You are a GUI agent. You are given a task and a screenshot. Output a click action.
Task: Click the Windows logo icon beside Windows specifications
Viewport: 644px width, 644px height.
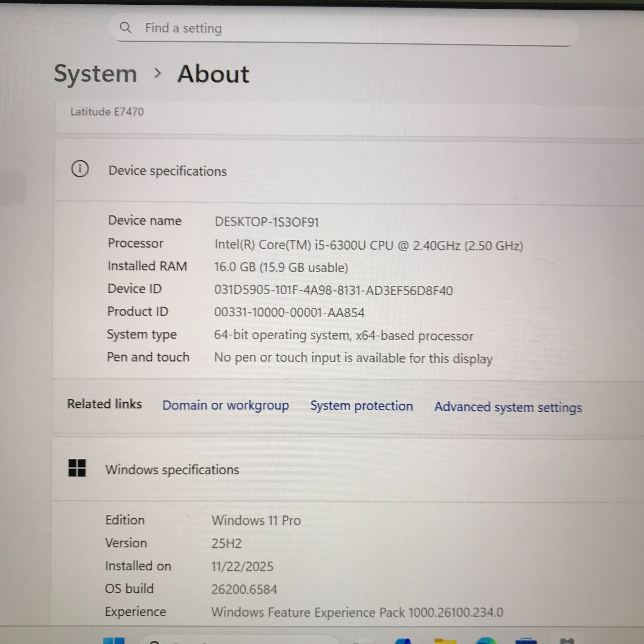tap(77, 468)
